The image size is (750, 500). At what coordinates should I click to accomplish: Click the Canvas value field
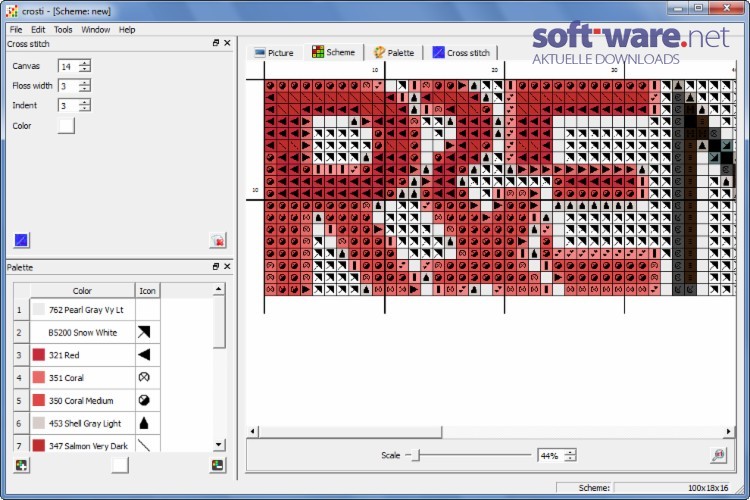pyautogui.click(x=68, y=67)
